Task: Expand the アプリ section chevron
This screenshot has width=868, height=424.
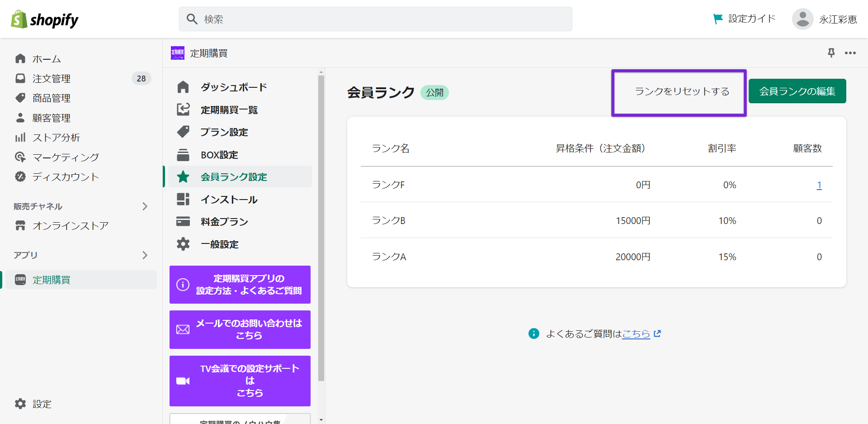Action: [x=145, y=255]
